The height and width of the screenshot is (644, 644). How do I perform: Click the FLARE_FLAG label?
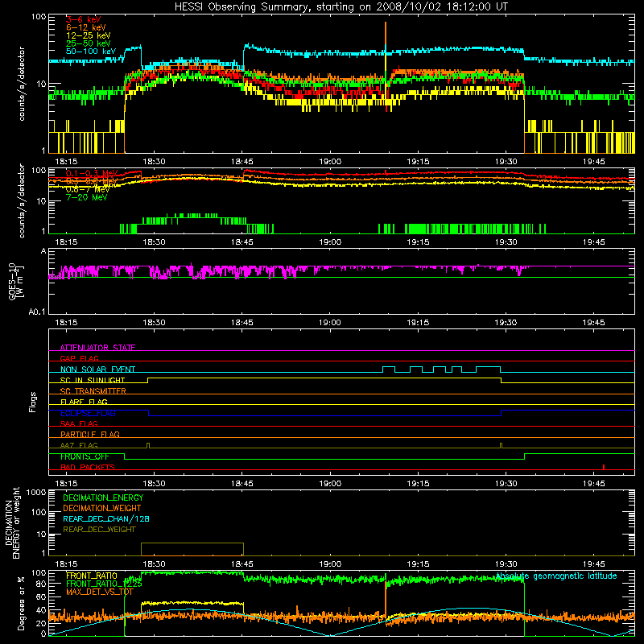(84, 402)
